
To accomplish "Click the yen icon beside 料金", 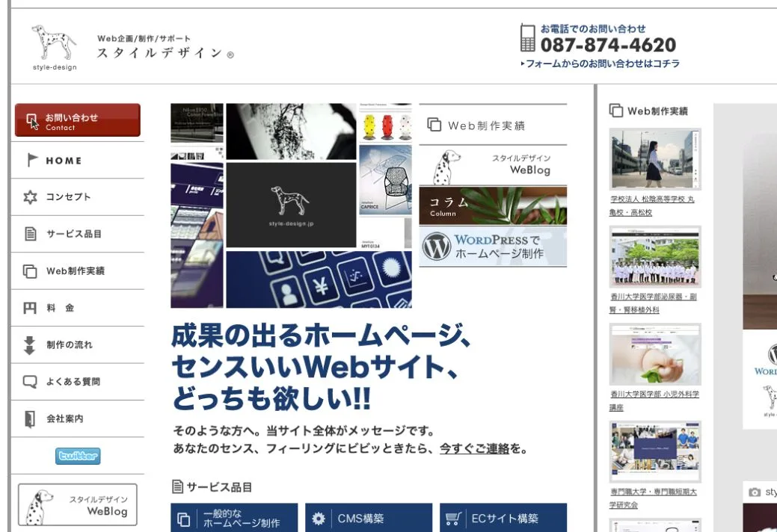I will 30,309.
